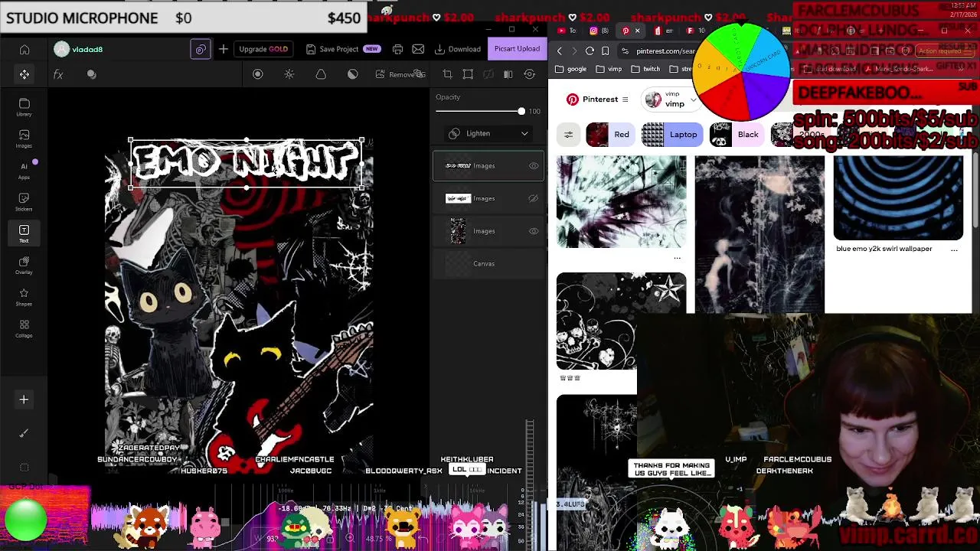Select the second Images layer thumbnail
Viewport: 980px width, 551px height.
pos(458,199)
